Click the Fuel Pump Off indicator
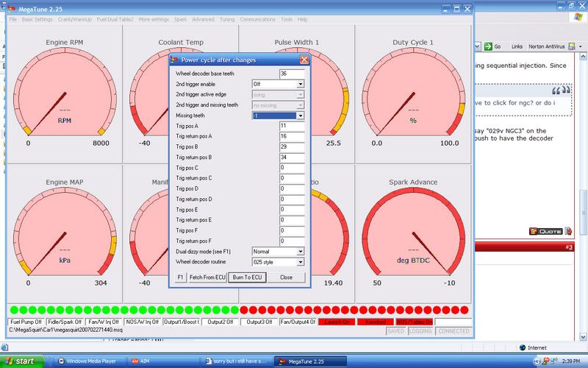The height and width of the screenshot is (368, 588). (x=26, y=322)
